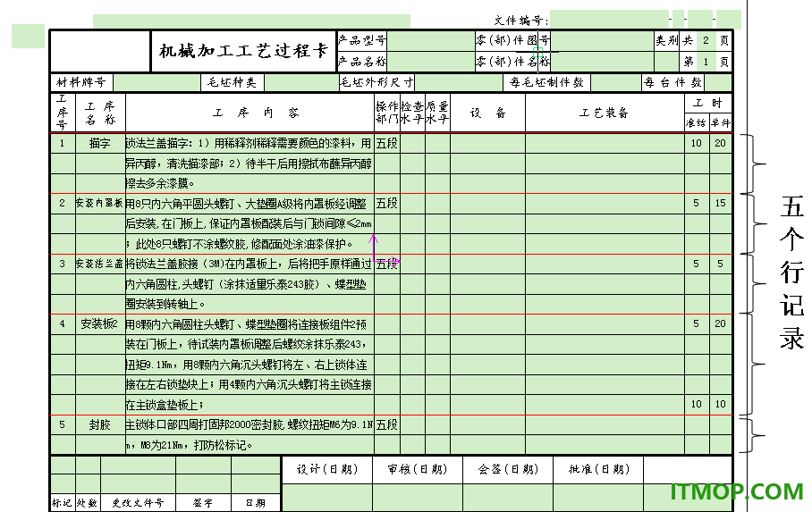The height and width of the screenshot is (512, 812).
Task: Select the content line starting 锁法兰盖描字
Action: [250, 143]
